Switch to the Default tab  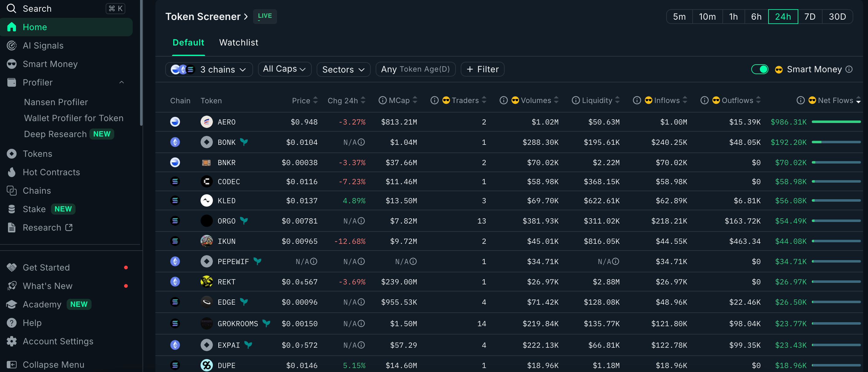(188, 42)
